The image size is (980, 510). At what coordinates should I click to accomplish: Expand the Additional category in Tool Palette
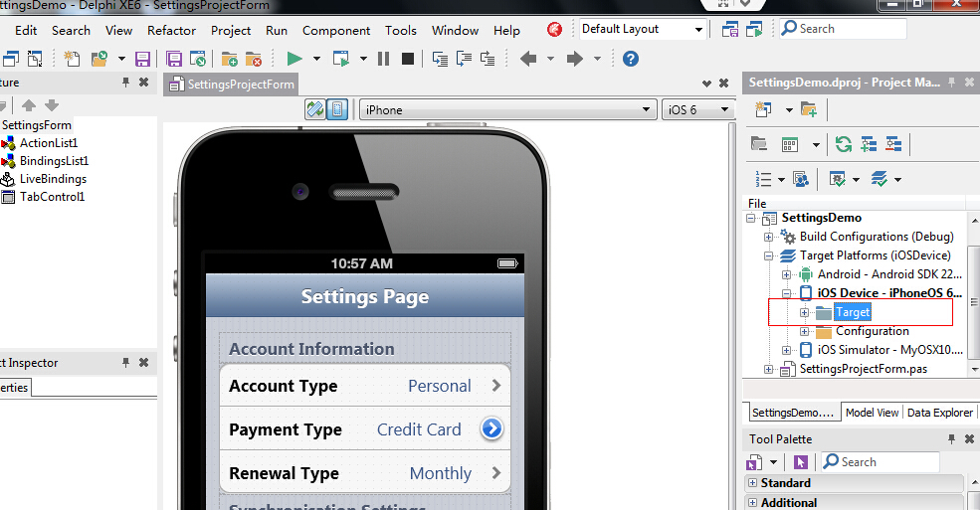point(753,502)
